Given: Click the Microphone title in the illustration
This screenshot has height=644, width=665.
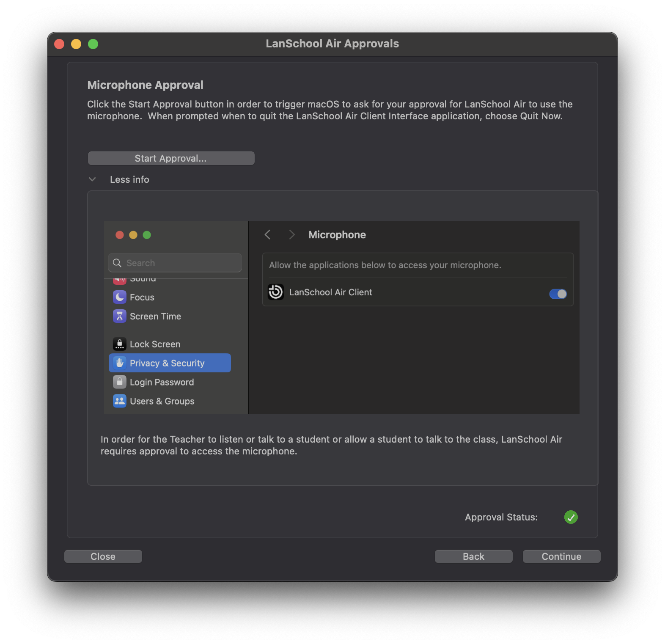Looking at the screenshot, I should coord(337,235).
